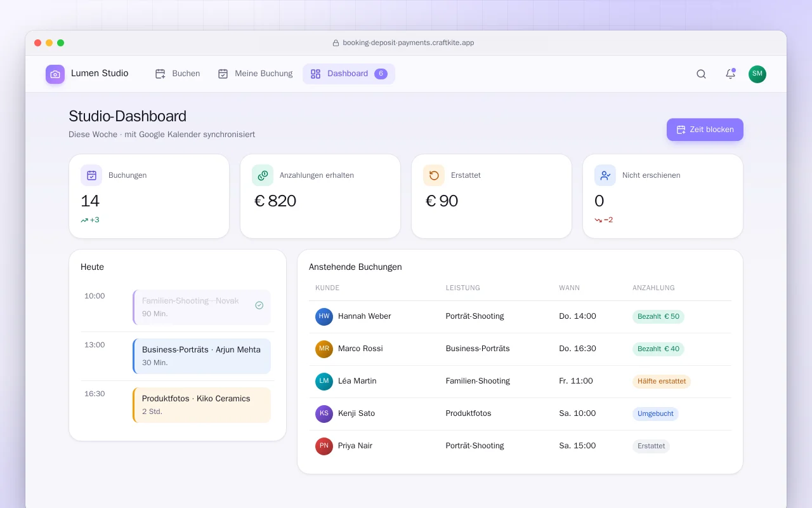Click the Hälfte erstattet badge
This screenshot has height=508, width=812.
(x=662, y=381)
